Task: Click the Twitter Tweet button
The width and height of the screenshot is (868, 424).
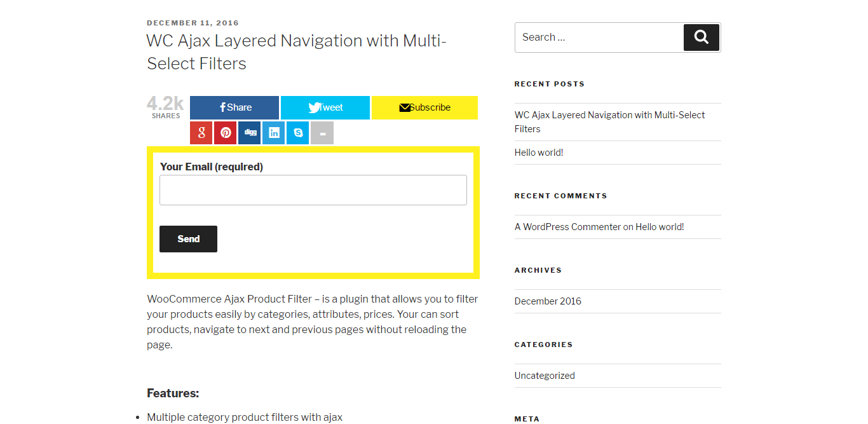Action: 325,107
